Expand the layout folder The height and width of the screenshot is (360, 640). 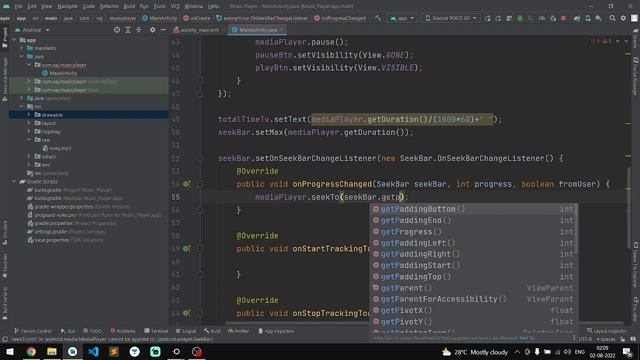pos(29,123)
